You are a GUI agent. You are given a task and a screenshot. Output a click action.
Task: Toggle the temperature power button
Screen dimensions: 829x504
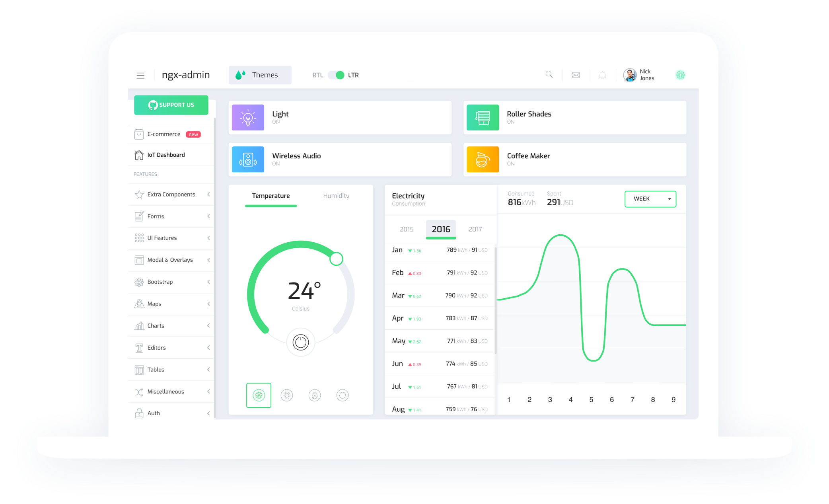point(301,342)
